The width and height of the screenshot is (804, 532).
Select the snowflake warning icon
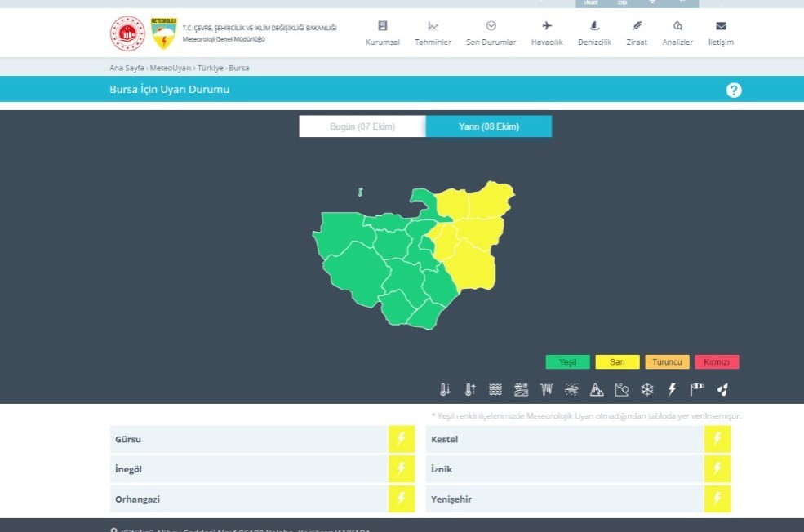[x=646, y=390]
